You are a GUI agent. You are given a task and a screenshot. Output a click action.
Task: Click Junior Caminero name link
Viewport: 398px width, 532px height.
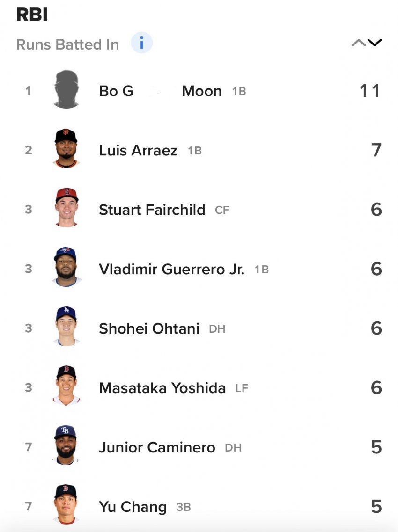coord(157,447)
